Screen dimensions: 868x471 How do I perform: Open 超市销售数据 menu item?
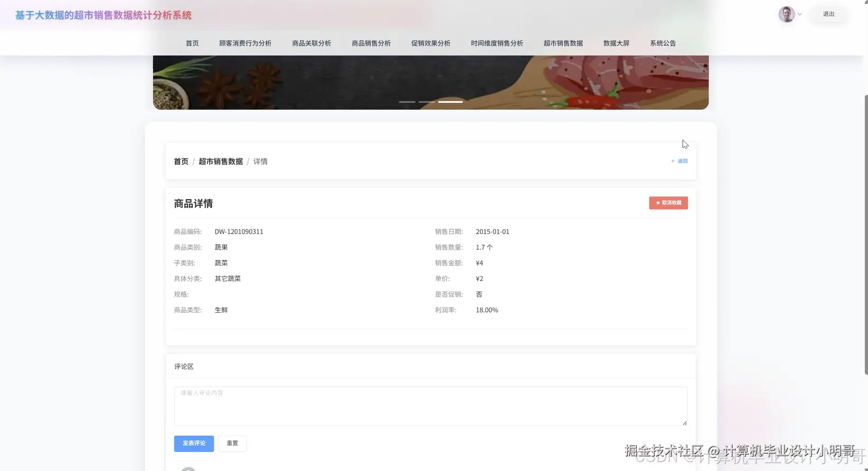(x=563, y=43)
